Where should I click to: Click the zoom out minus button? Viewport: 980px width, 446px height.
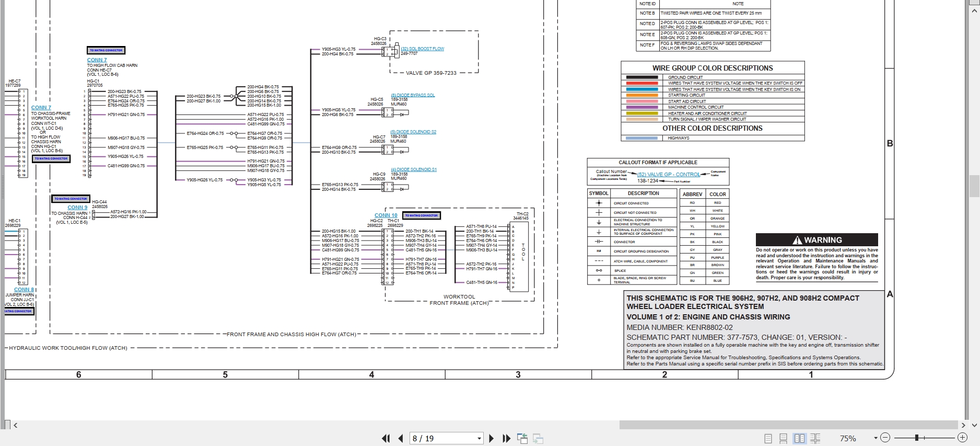[x=885, y=438]
